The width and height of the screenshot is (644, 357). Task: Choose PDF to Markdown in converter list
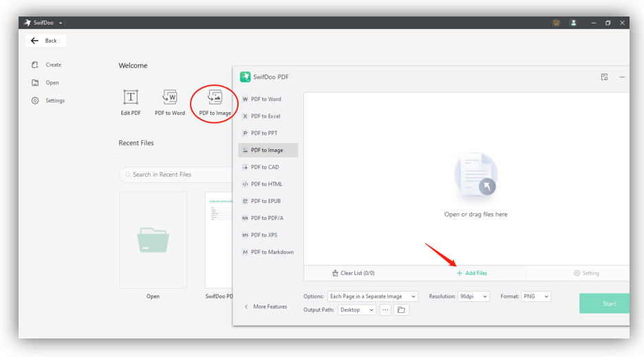[x=268, y=252]
